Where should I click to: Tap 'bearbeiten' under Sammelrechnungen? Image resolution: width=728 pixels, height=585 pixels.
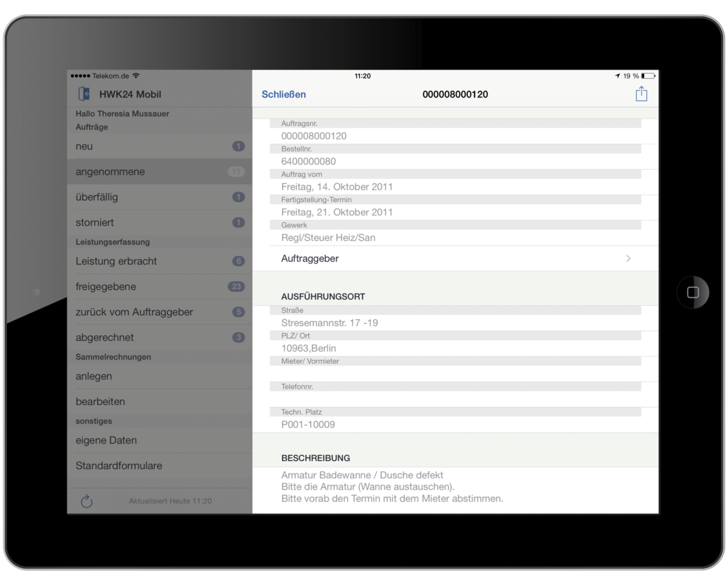160,401
